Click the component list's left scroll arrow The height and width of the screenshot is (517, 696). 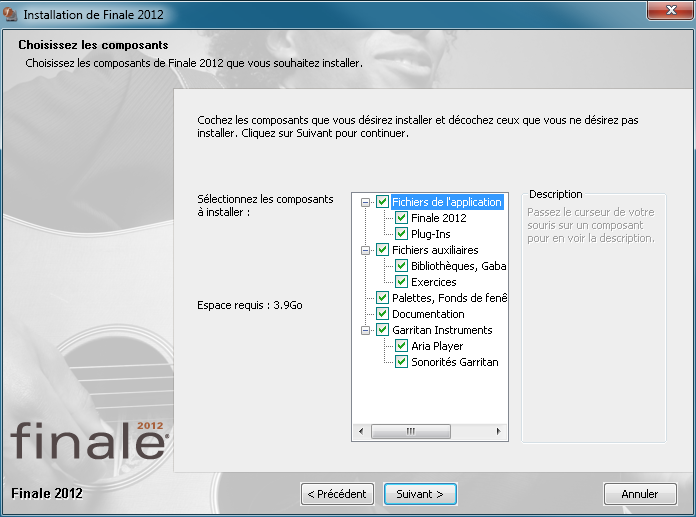(362, 432)
